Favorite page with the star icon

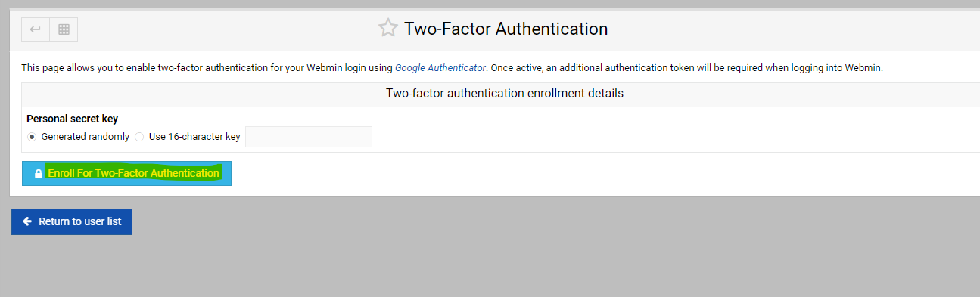(387, 29)
